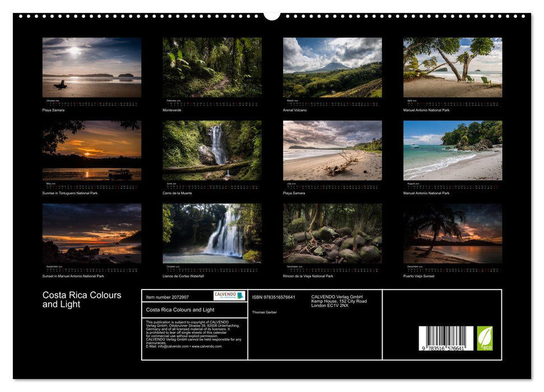
Task: Select the June Cerro de la Muerte date strip
Action: pos(213,185)
